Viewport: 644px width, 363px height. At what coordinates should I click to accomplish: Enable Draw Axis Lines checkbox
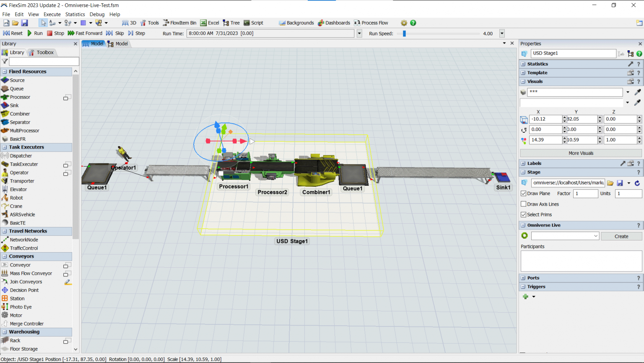coord(524,204)
